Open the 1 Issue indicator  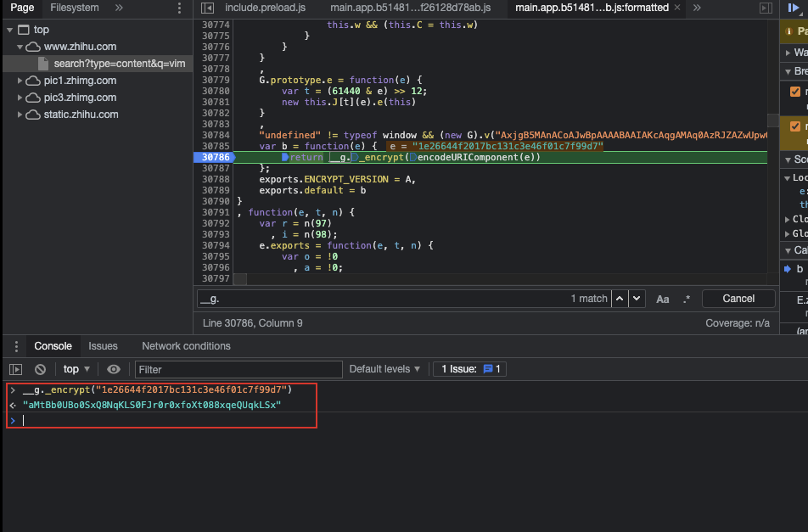tap(469, 369)
